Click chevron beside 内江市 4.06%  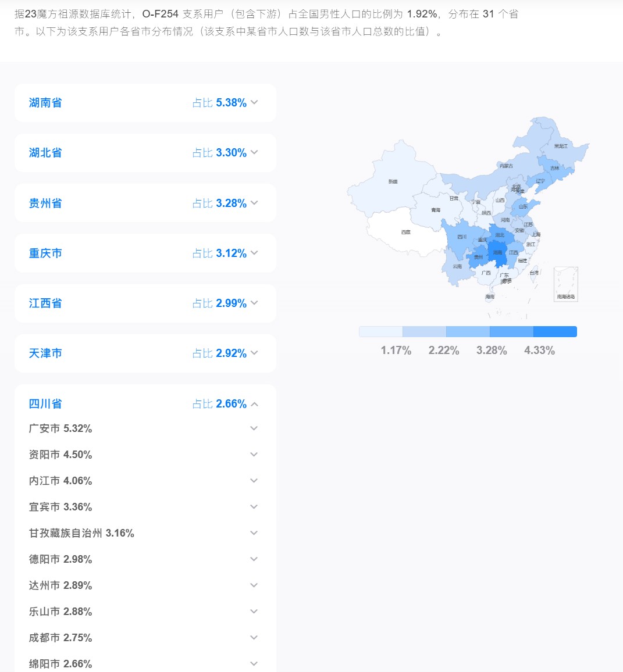pyautogui.click(x=254, y=481)
